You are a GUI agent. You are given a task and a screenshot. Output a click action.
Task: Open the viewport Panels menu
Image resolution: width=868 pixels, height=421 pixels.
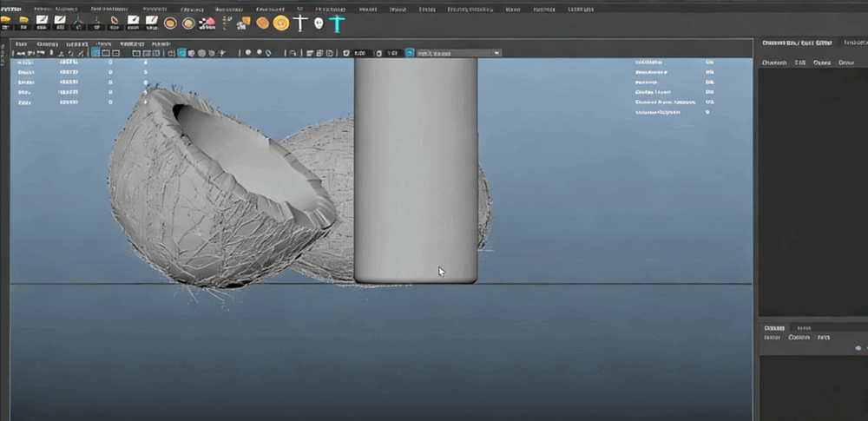click(x=161, y=43)
